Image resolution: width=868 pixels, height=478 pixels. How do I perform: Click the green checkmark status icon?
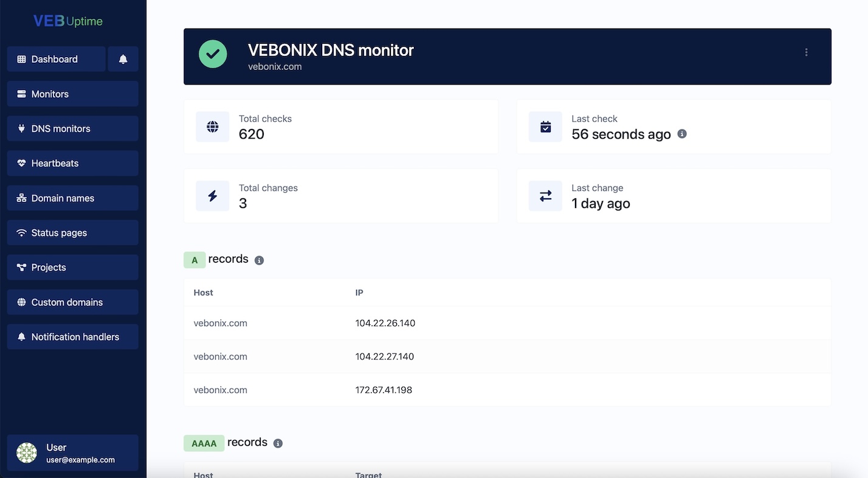pyautogui.click(x=213, y=54)
